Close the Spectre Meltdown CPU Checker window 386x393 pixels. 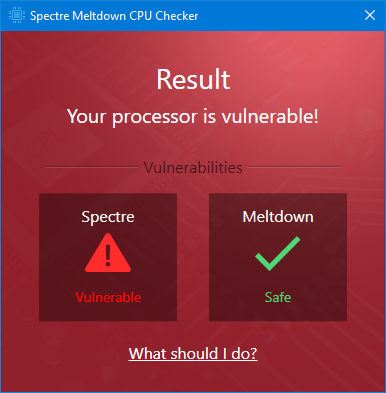coord(370,15)
